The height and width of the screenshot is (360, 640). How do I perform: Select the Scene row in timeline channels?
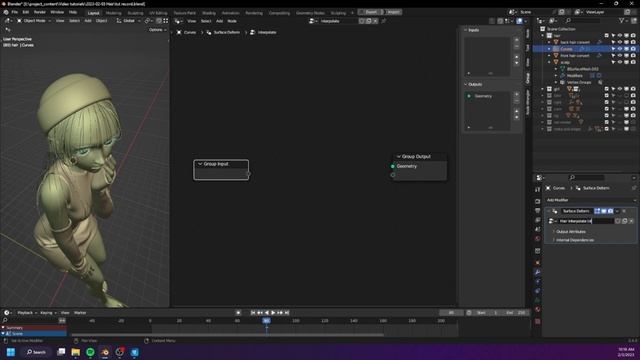pyautogui.click(x=33, y=333)
